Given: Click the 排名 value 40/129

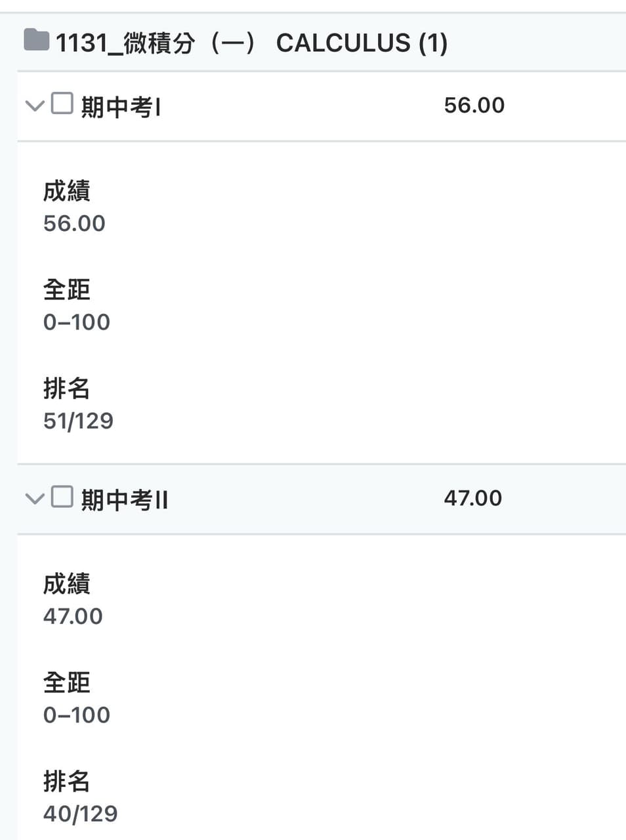Looking at the screenshot, I should (80, 814).
